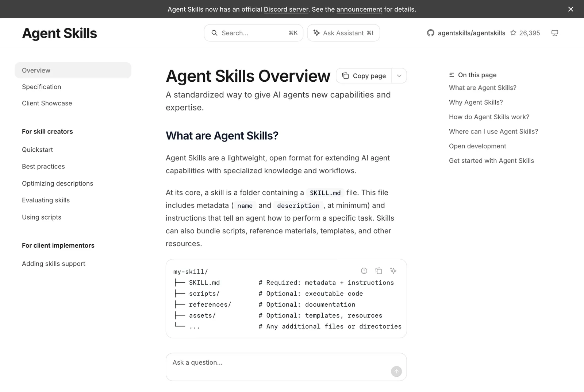Copy the my-skill code block
The image size is (584, 392).
[379, 271]
